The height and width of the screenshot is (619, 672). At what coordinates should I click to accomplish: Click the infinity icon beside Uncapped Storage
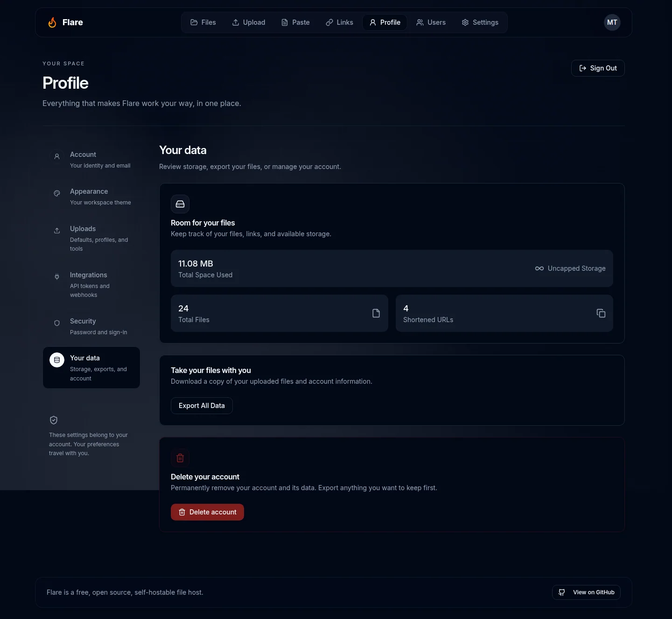[x=539, y=268]
